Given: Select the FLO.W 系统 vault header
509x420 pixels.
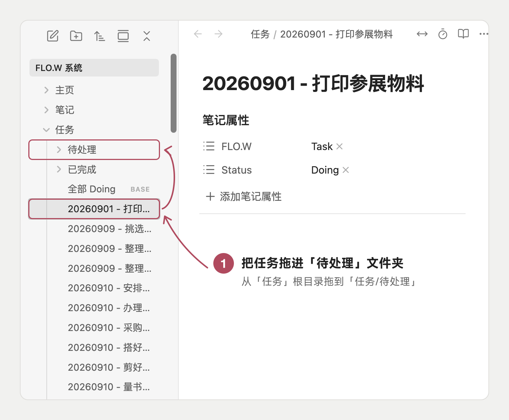Looking at the screenshot, I should click(x=94, y=68).
